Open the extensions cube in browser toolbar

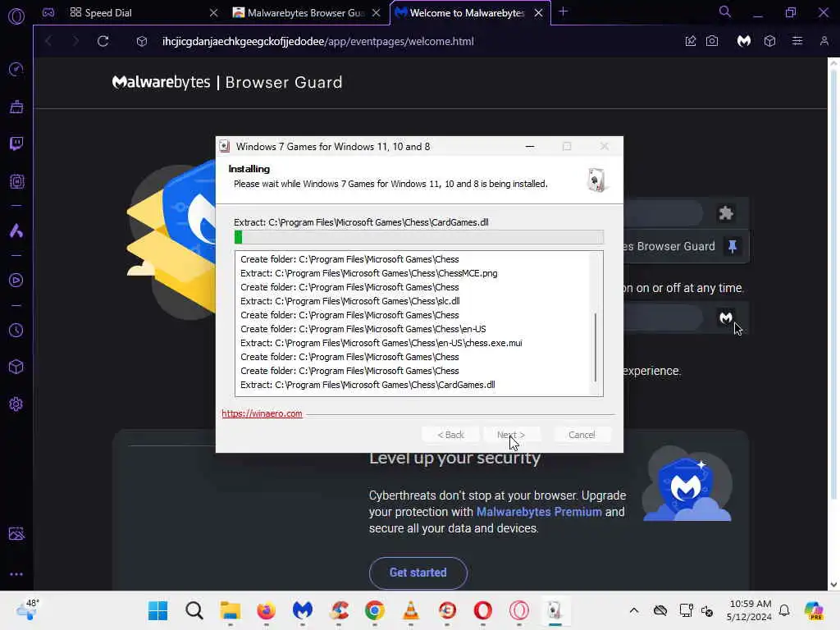click(x=769, y=41)
